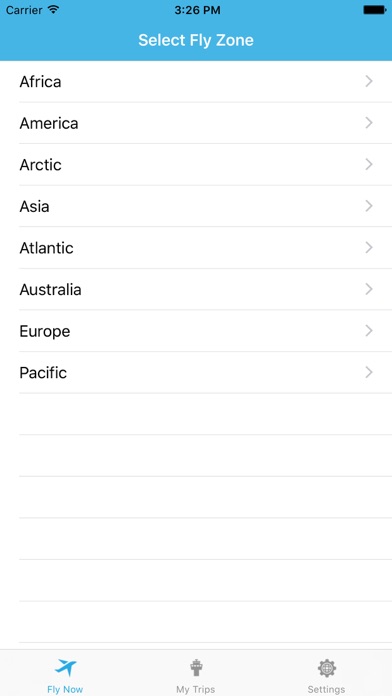The image size is (392, 696).
Task: Expand the America row chevron
Action: coord(369,123)
